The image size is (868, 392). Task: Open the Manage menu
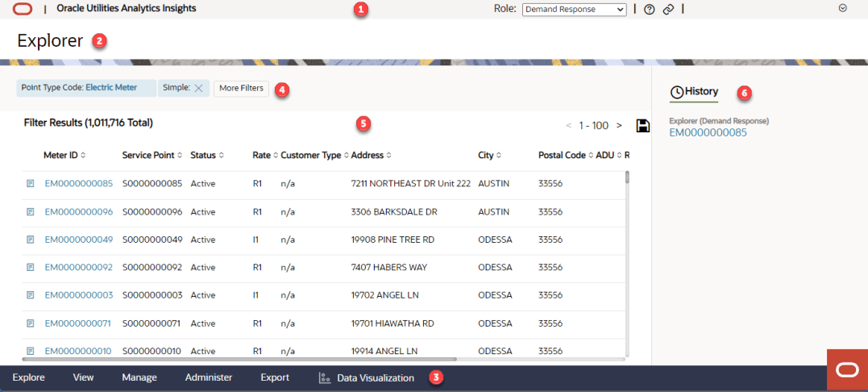click(139, 377)
